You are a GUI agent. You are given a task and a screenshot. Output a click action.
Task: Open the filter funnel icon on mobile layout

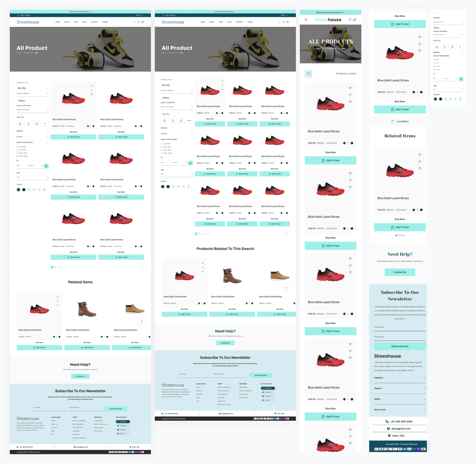click(x=309, y=74)
